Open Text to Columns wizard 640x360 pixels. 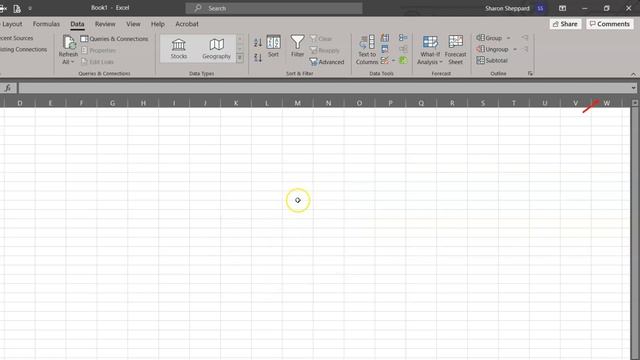[x=367, y=50]
